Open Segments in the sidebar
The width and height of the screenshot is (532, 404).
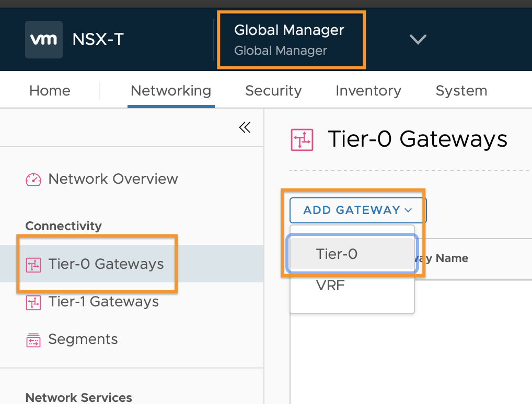83,339
